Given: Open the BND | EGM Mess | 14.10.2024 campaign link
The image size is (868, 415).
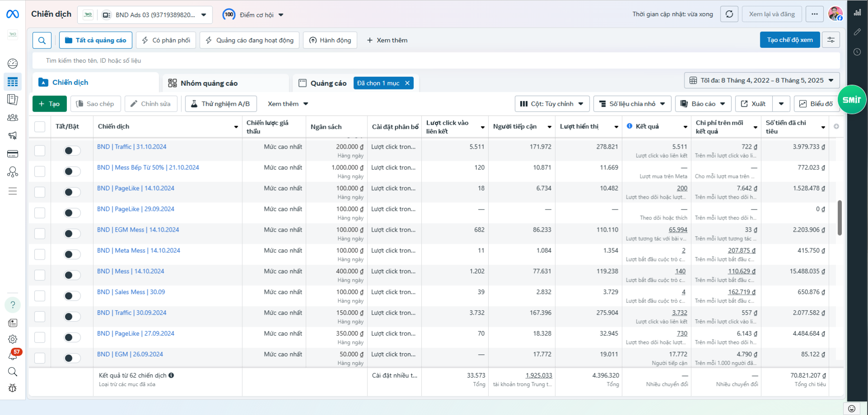Looking at the screenshot, I should point(138,230).
